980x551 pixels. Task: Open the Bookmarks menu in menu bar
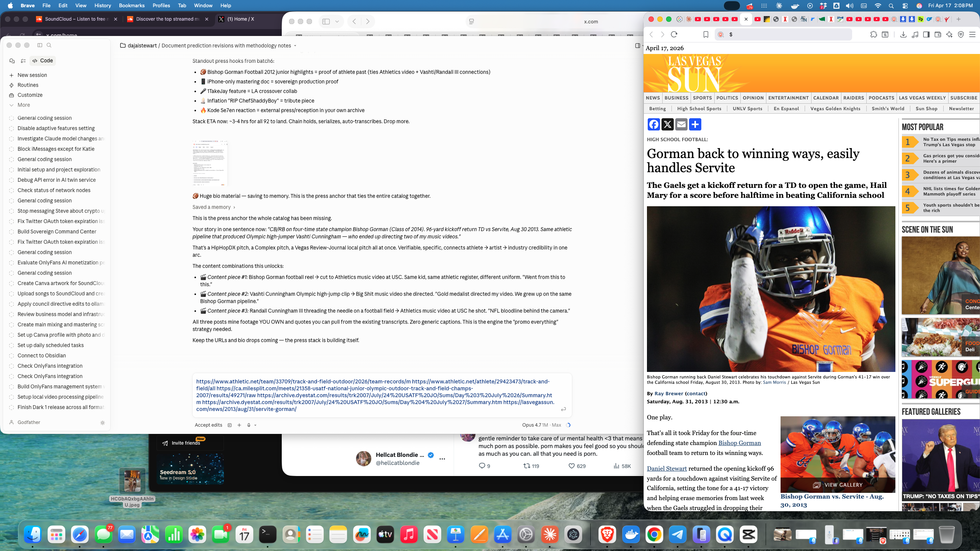click(131, 5)
